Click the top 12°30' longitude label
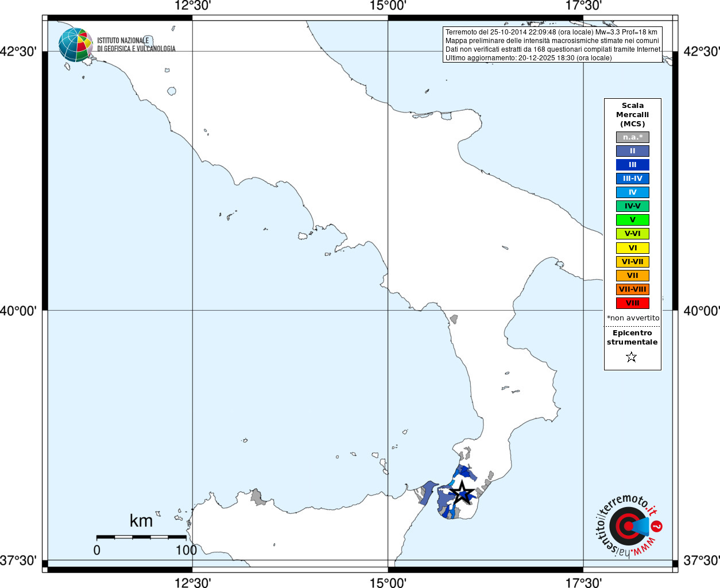The height and width of the screenshot is (588, 720). coord(192,6)
